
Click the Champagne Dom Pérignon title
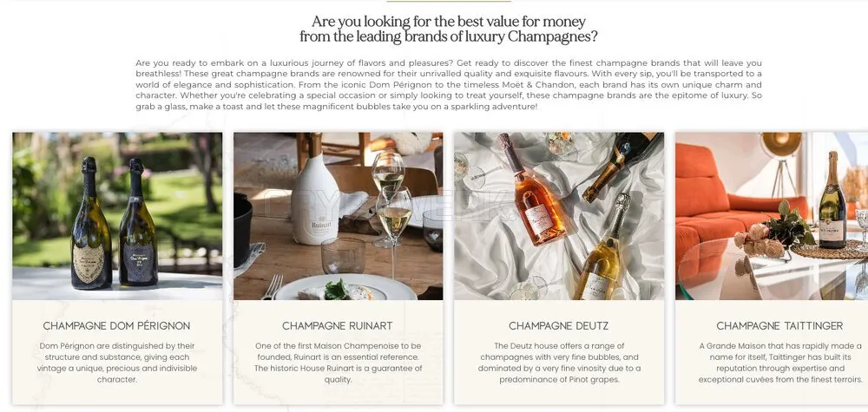tap(117, 326)
